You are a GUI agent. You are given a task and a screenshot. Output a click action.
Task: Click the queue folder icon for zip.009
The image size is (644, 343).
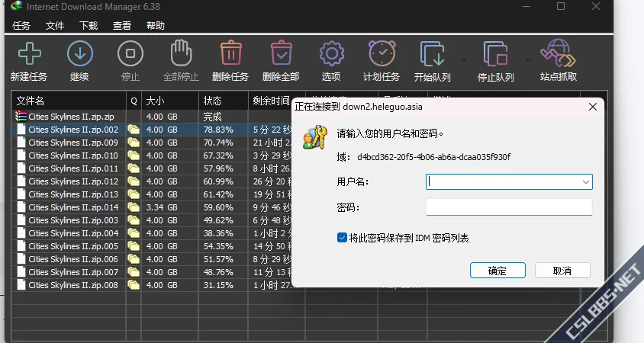point(134,143)
